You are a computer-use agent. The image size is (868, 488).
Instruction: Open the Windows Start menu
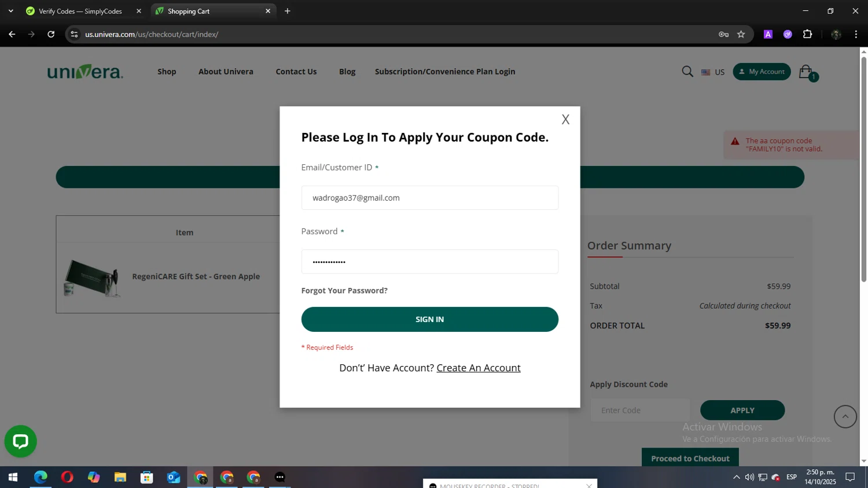point(13,477)
